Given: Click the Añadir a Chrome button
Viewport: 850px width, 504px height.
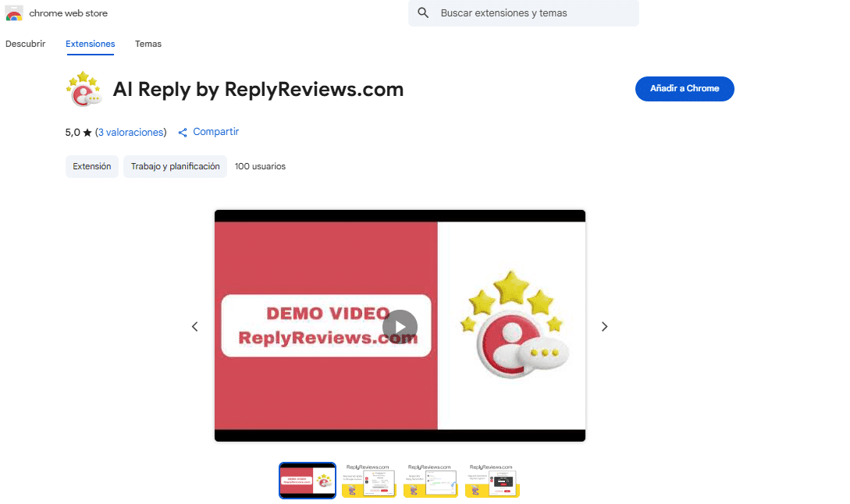Looking at the screenshot, I should 685,89.
